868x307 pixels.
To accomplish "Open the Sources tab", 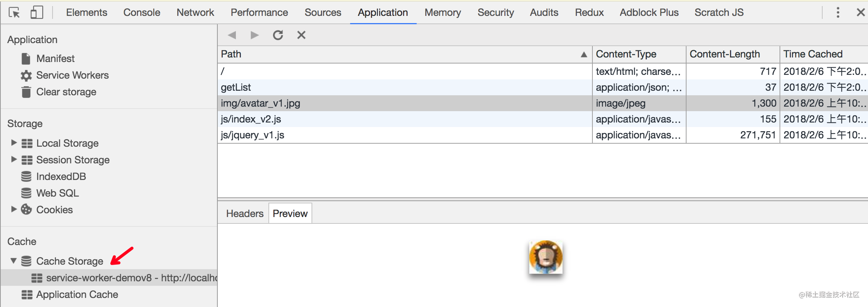I will [323, 12].
